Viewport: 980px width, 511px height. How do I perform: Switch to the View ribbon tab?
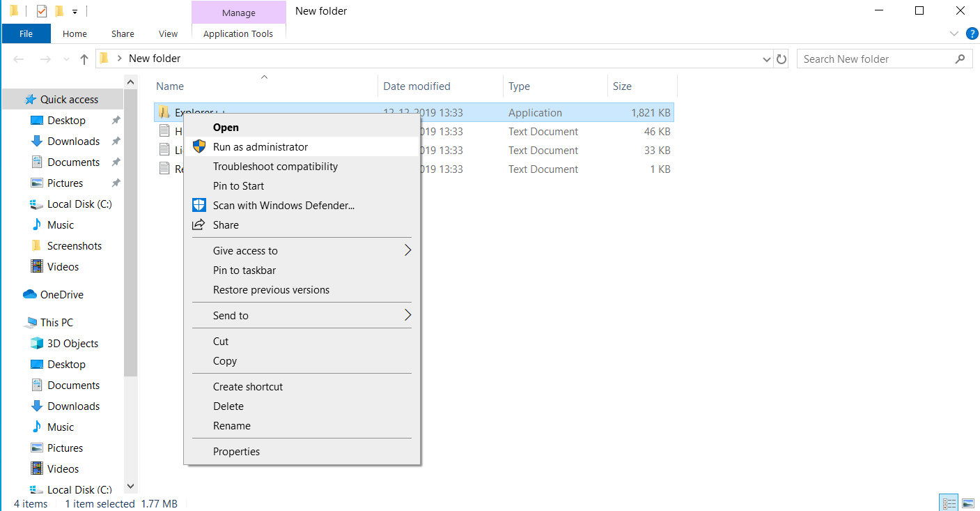click(x=169, y=33)
